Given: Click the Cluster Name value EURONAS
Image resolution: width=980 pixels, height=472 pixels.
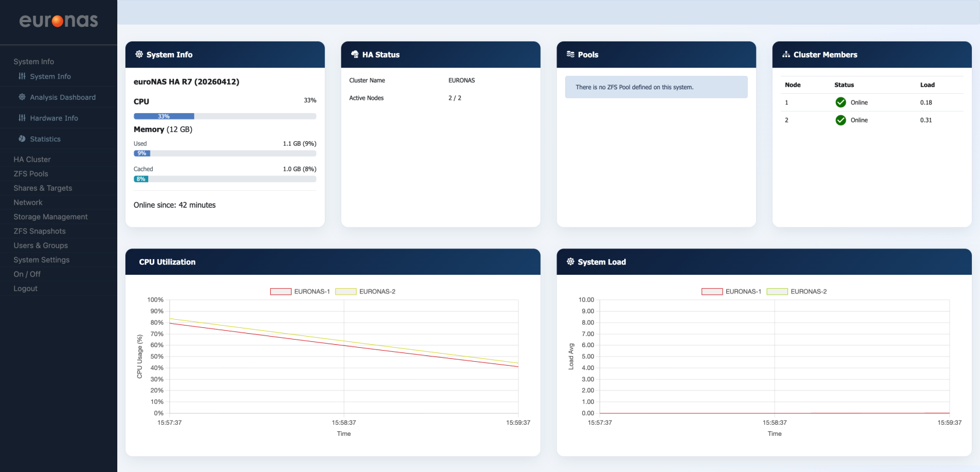Looking at the screenshot, I should (x=461, y=81).
